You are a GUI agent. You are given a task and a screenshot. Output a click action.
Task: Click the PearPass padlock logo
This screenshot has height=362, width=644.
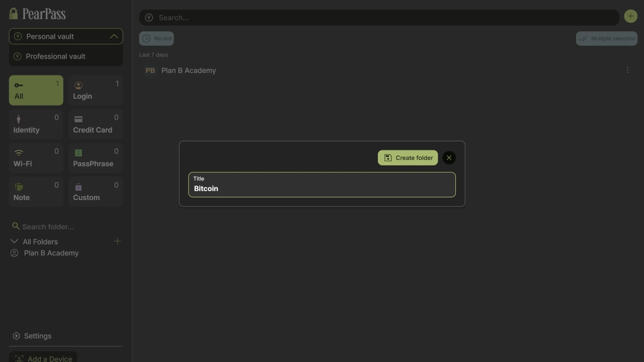pos(14,14)
